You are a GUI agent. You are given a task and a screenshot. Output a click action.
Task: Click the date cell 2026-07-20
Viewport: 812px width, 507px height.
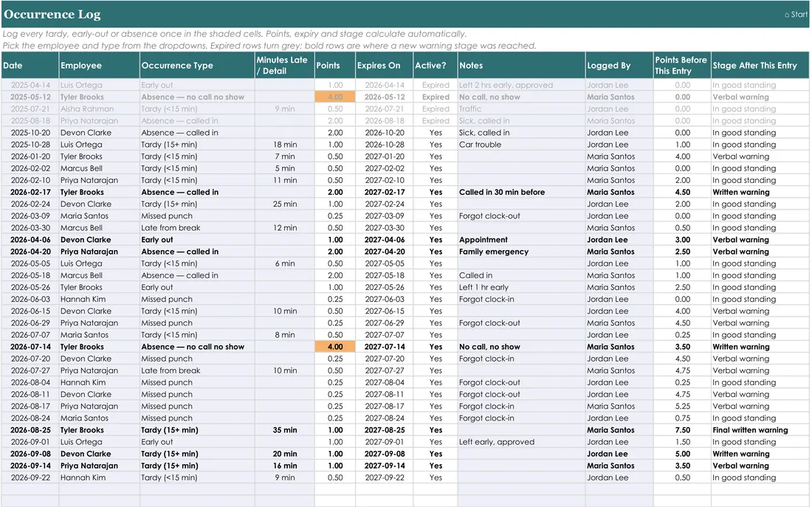(30, 359)
